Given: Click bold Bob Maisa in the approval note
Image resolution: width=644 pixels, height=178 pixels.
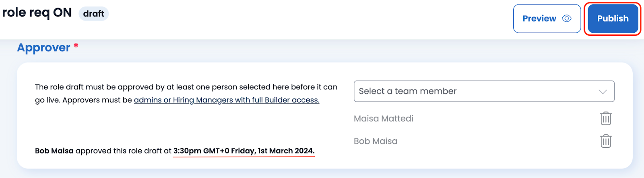Looking at the screenshot, I should tap(54, 151).
